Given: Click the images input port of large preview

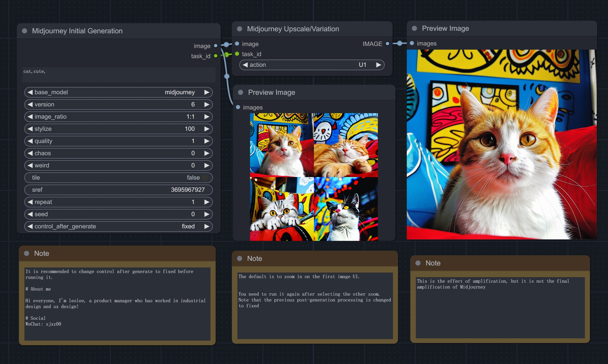Looking at the screenshot, I should tap(412, 43).
